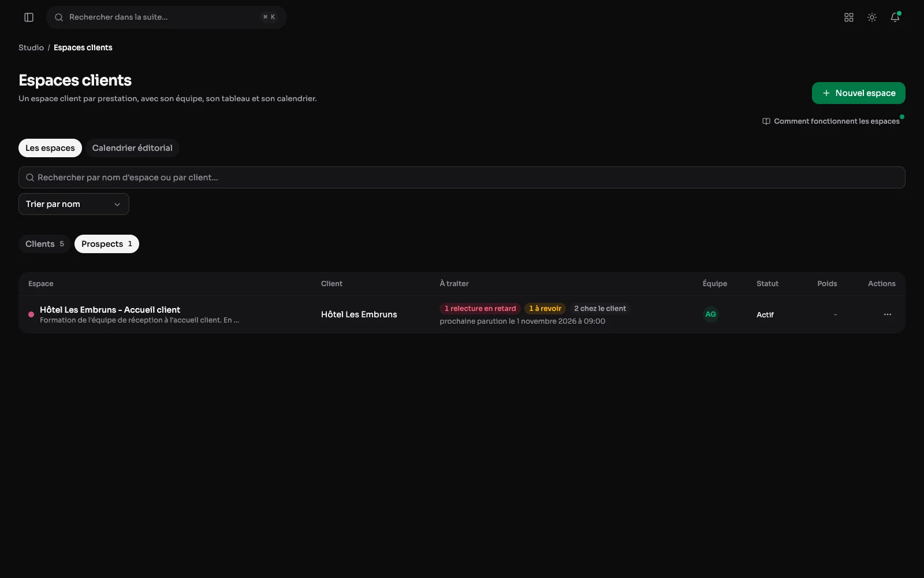The image size is (924, 578).
Task: Toggle the sidebar panel icon
Action: (x=29, y=17)
